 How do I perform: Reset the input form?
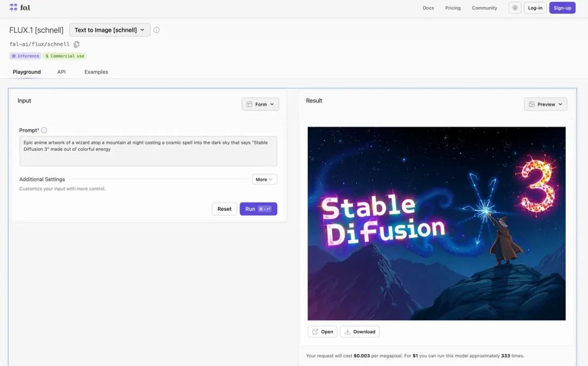(224, 209)
